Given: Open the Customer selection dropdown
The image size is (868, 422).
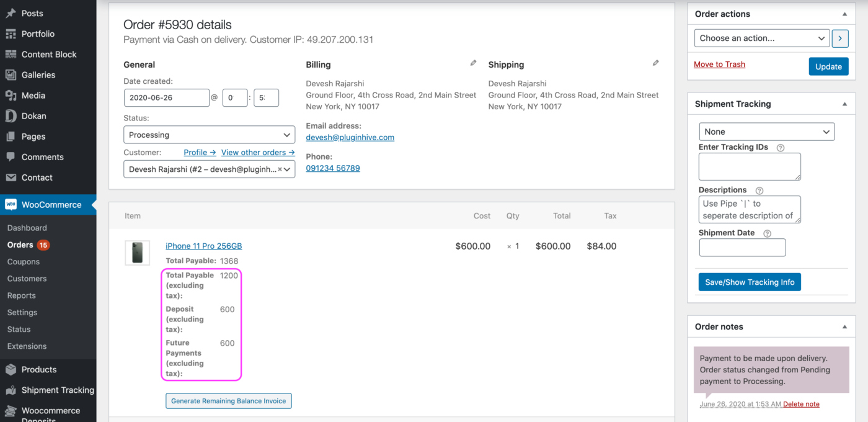Looking at the screenshot, I should pos(210,169).
